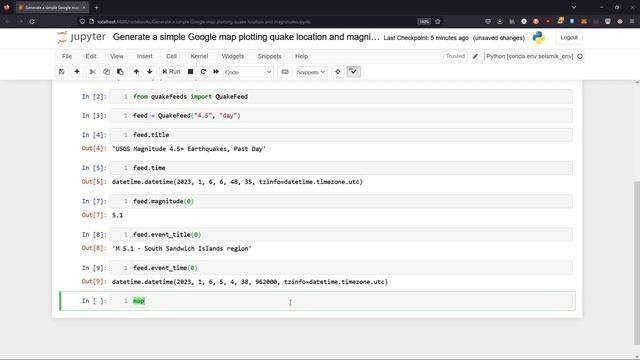Save and checkpoint the notebook
The width and height of the screenshot is (640, 360).
pos(62,72)
